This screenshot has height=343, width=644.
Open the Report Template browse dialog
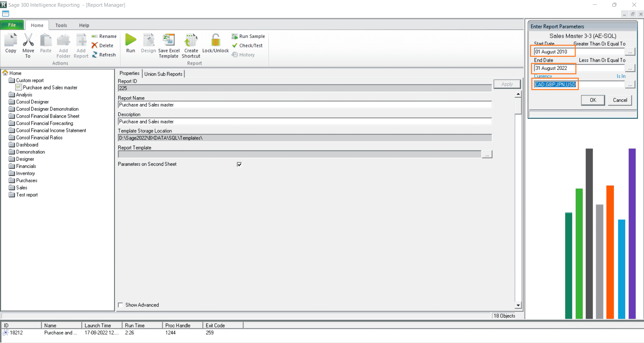click(487, 154)
